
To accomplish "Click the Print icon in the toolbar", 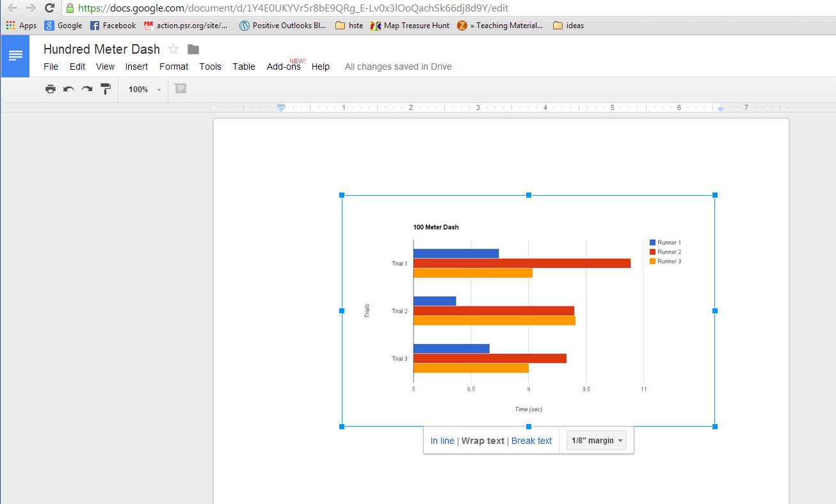I will click(51, 89).
